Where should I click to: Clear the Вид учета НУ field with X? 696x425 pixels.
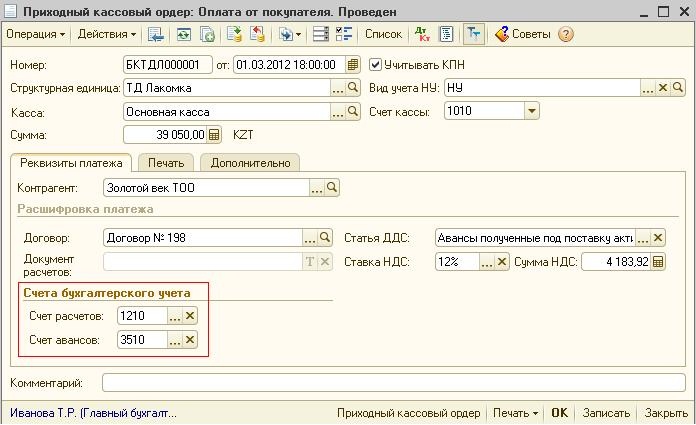click(x=662, y=88)
